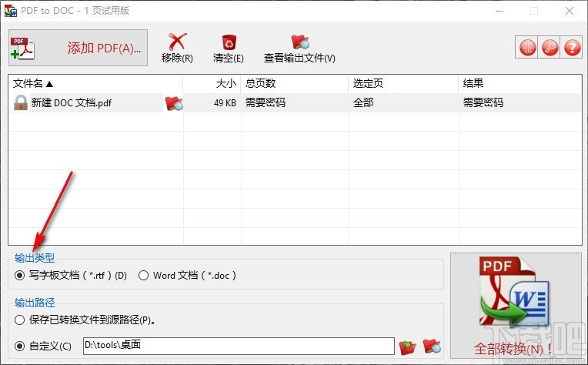Sort by 文件名 column header
This screenshot has width=588, height=365.
[96, 83]
